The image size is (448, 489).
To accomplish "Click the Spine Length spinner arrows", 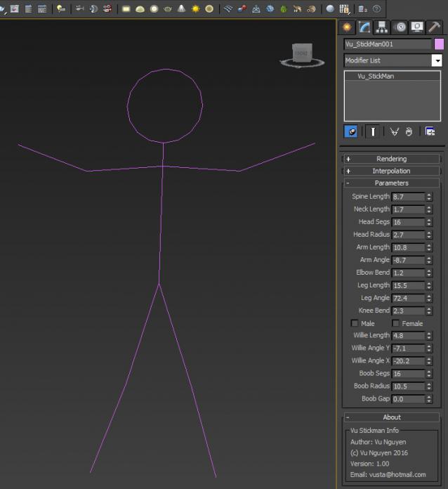I will pyautogui.click(x=429, y=197).
